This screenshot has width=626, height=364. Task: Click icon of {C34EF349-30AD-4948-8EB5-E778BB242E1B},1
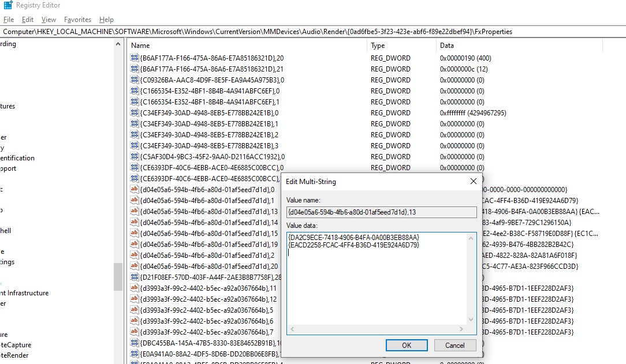tap(135, 123)
